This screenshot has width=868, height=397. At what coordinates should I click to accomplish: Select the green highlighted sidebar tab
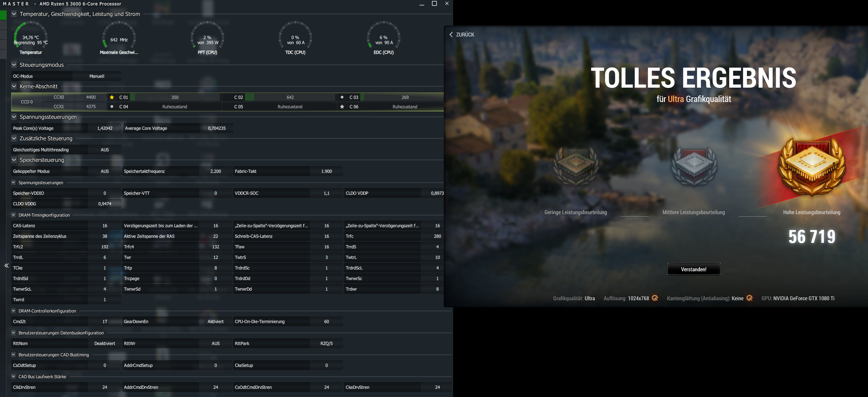point(3,15)
